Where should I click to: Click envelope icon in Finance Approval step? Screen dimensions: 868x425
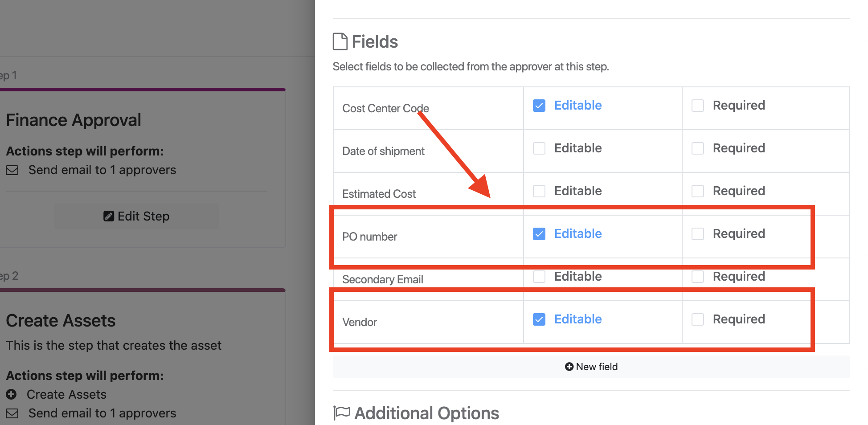(x=12, y=170)
